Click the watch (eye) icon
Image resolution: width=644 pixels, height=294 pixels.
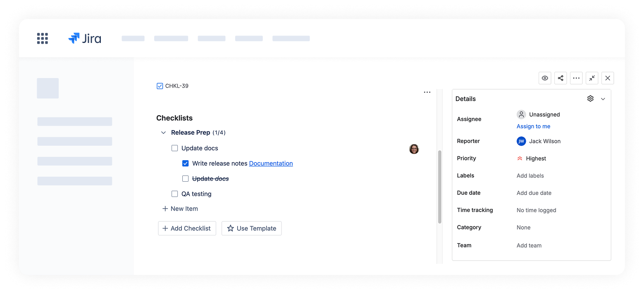[x=545, y=78]
